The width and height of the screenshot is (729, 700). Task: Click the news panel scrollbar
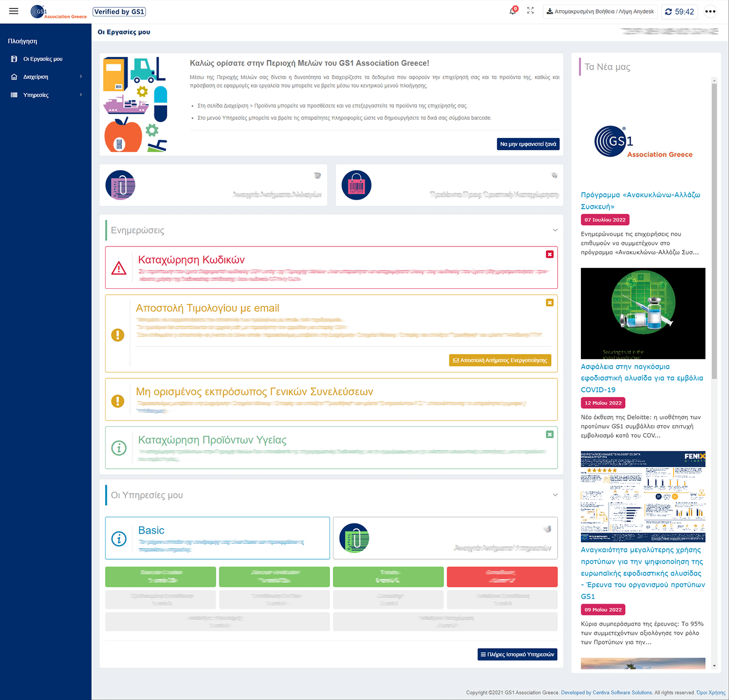coord(714,232)
